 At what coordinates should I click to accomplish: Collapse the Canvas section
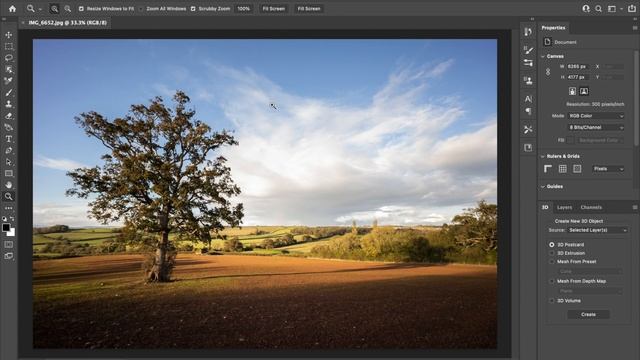[x=543, y=56]
